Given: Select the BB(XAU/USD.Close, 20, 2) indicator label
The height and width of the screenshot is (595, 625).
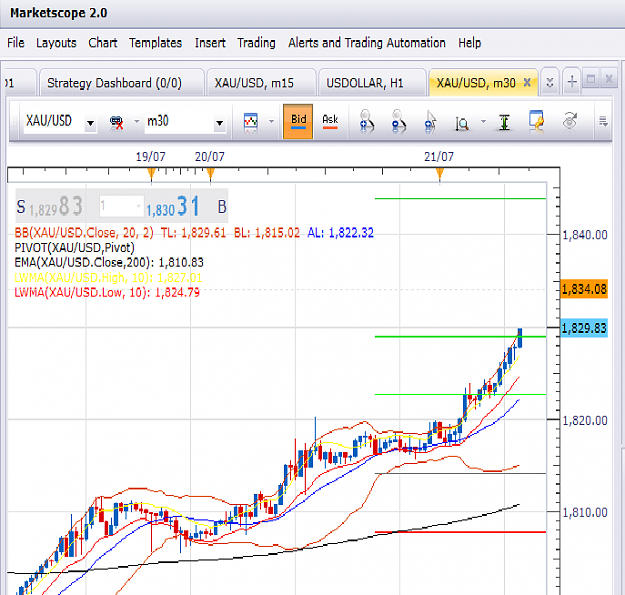Looking at the screenshot, I should click(x=84, y=233).
